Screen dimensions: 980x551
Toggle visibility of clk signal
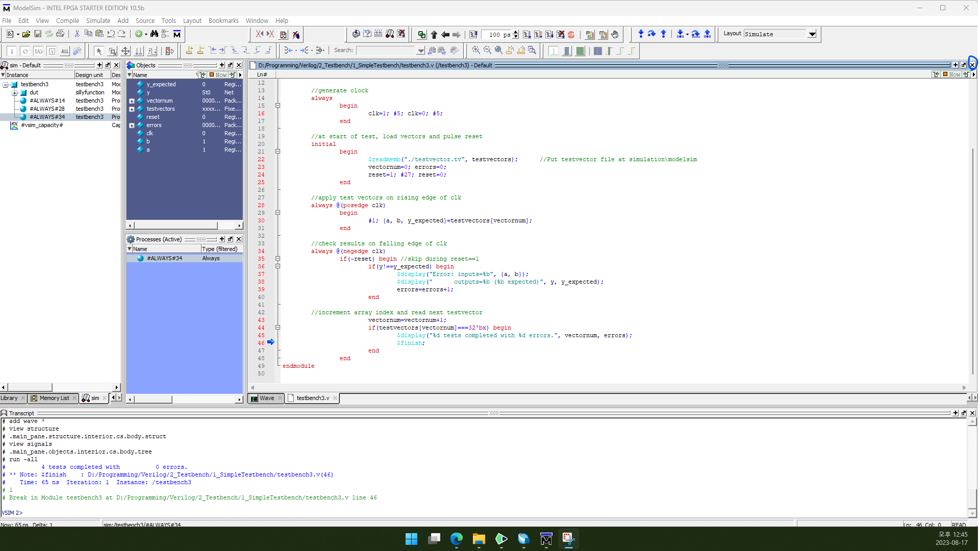pos(141,133)
